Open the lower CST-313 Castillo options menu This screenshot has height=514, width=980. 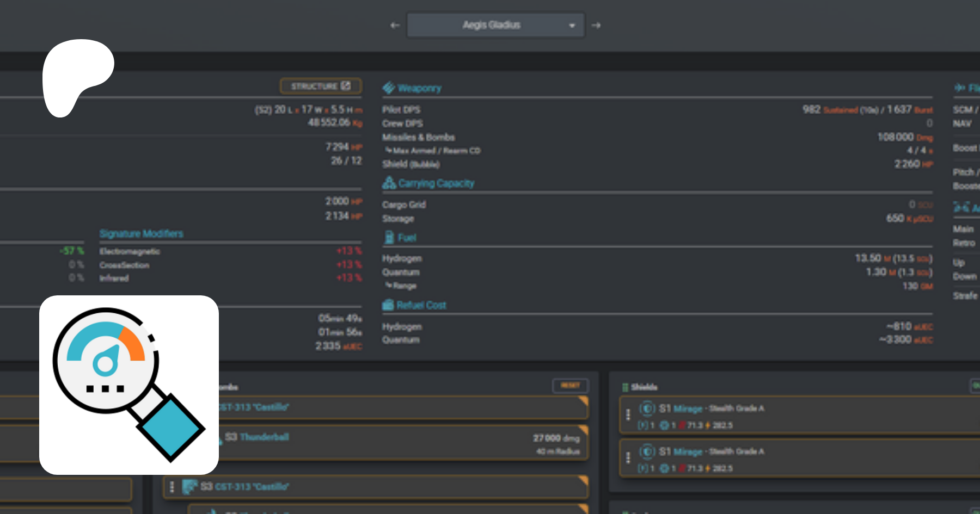pyautogui.click(x=172, y=487)
